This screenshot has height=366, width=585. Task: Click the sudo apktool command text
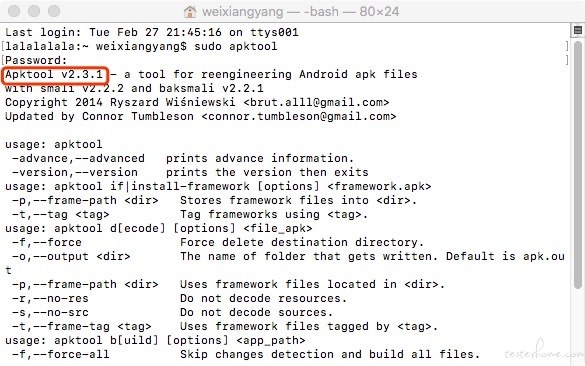coord(235,47)
